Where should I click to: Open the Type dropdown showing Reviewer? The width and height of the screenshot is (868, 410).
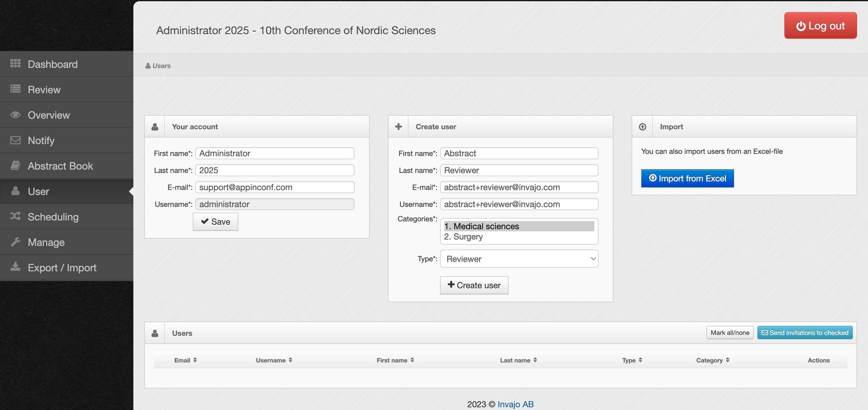coord(519,259)
